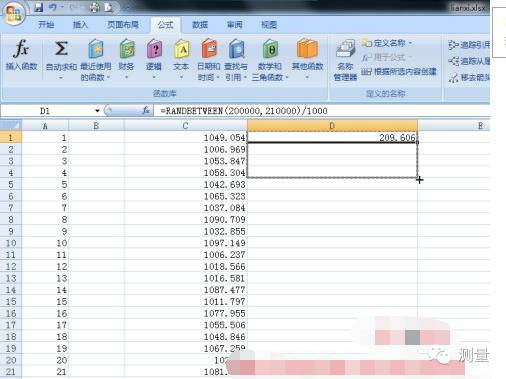Select cell A10 containing 10
This screenshot has height=379, width=506.
(x=45, y=243)
